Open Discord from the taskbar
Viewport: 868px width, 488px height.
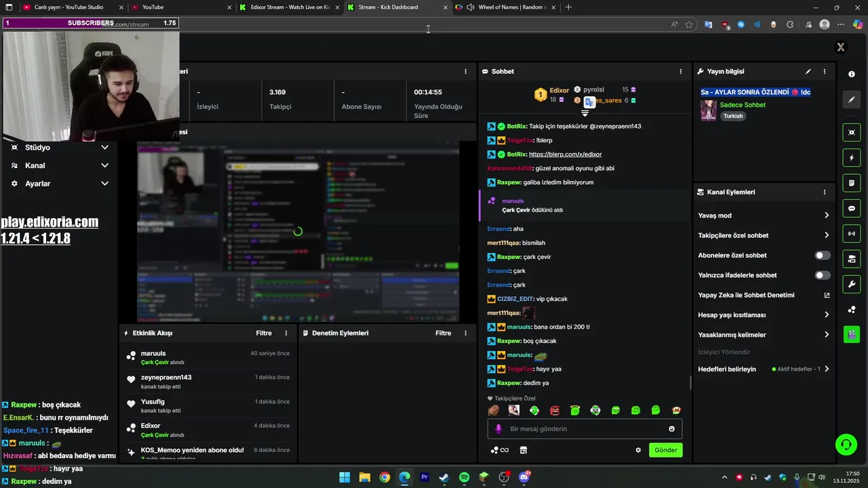pyautogui.click(x=524, y=477)
